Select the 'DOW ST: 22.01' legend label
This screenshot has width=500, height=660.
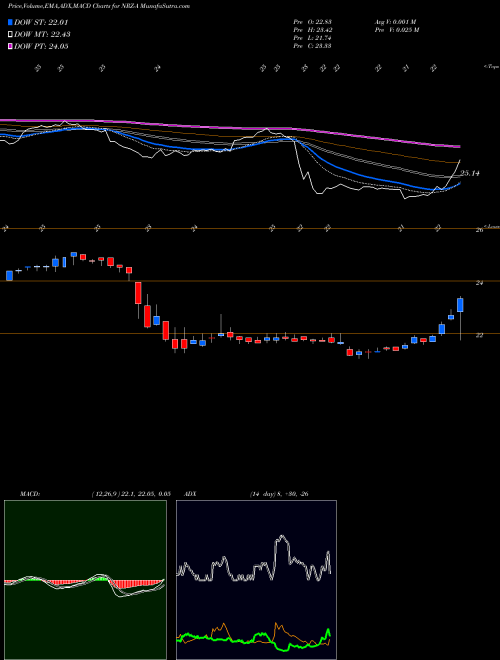(x=41, y=22)
